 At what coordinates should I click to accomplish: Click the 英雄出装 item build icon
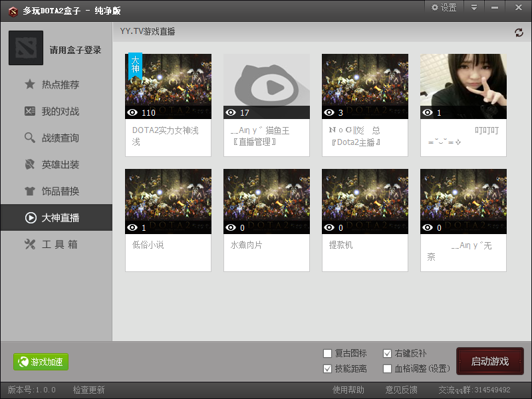pos(30,164)
